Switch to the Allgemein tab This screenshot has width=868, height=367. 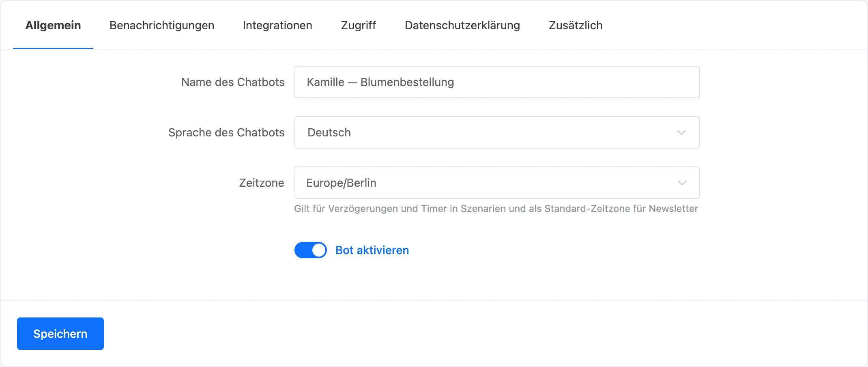[x=53, y=25]
